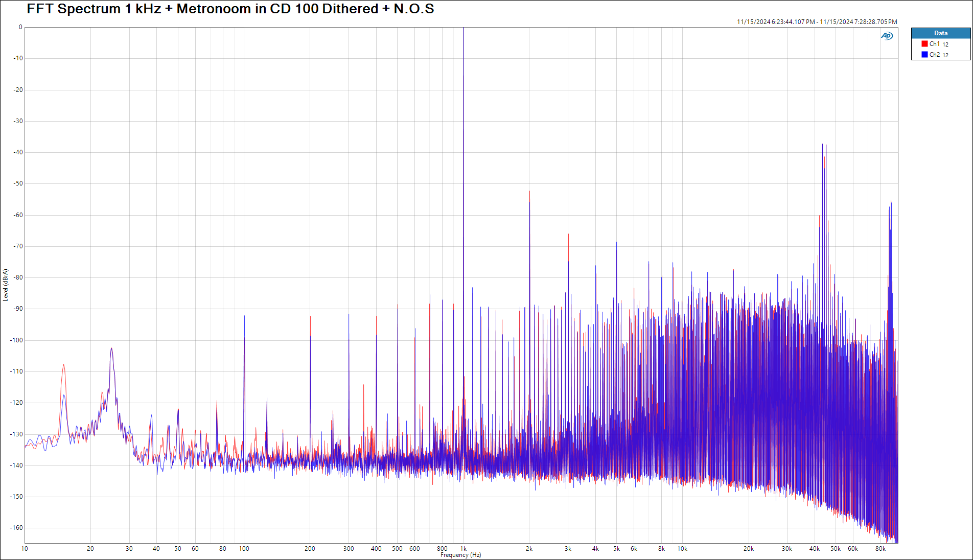Click the -50 tick on the level axis
973x560 pixels.
point(18,183)
